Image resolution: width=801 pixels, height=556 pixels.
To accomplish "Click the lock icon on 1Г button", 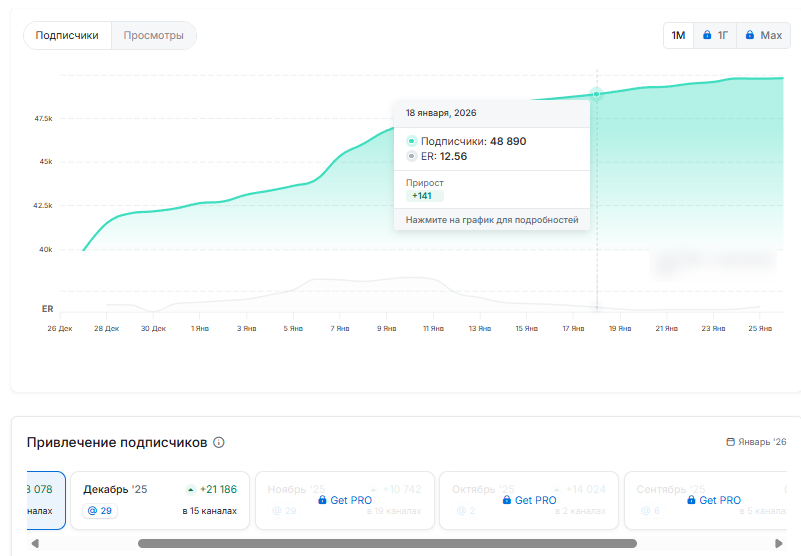I will pos(707,36).
